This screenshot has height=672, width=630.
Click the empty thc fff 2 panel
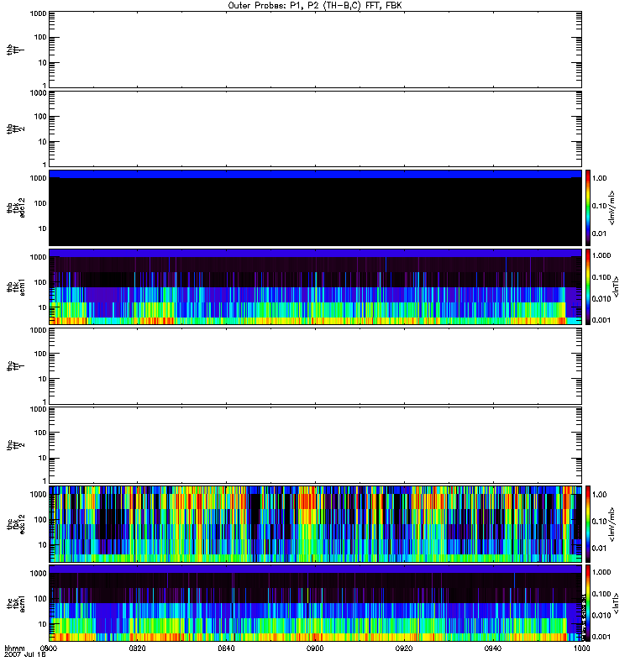tap(315, 444)
